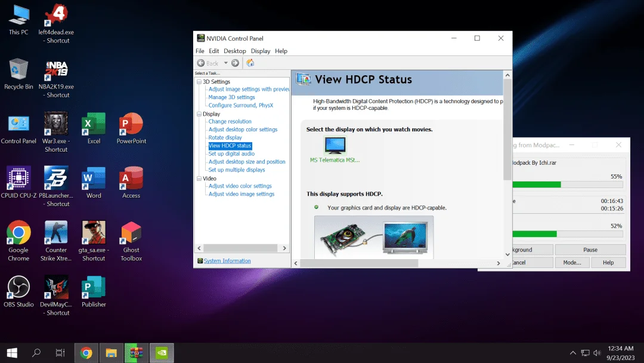This screenshot has height=363, width=644.
Task: Select Adjust video color settings
Action: pyautogui.click(x=240, y=186)
